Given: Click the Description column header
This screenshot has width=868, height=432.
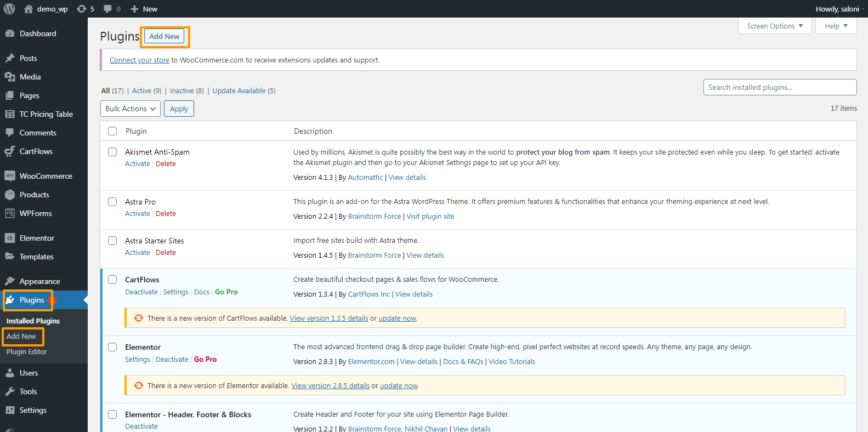Looking at the screenshot, I should (313, 131).
